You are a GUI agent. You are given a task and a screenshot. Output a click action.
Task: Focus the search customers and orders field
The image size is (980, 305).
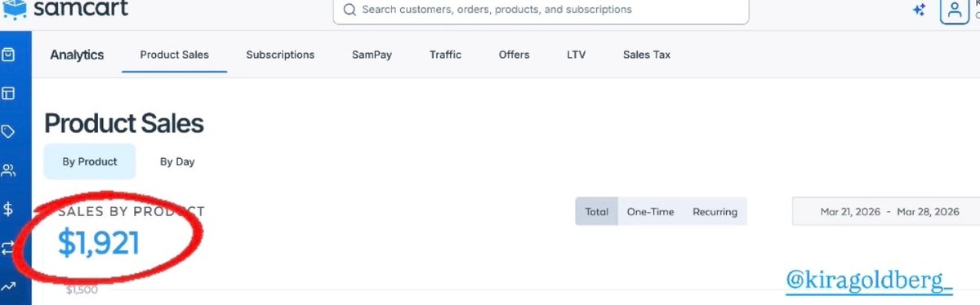point(541,11)
